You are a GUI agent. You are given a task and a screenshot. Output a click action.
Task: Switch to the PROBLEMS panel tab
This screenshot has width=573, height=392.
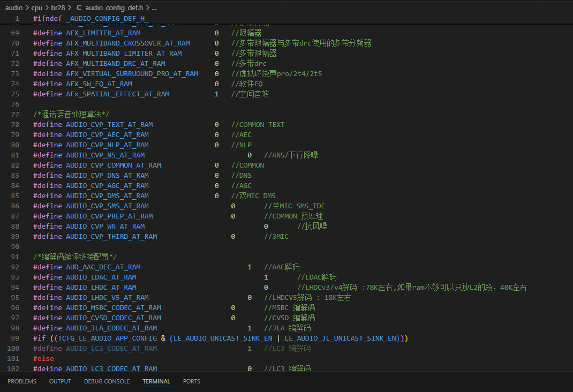click(22, 381)
